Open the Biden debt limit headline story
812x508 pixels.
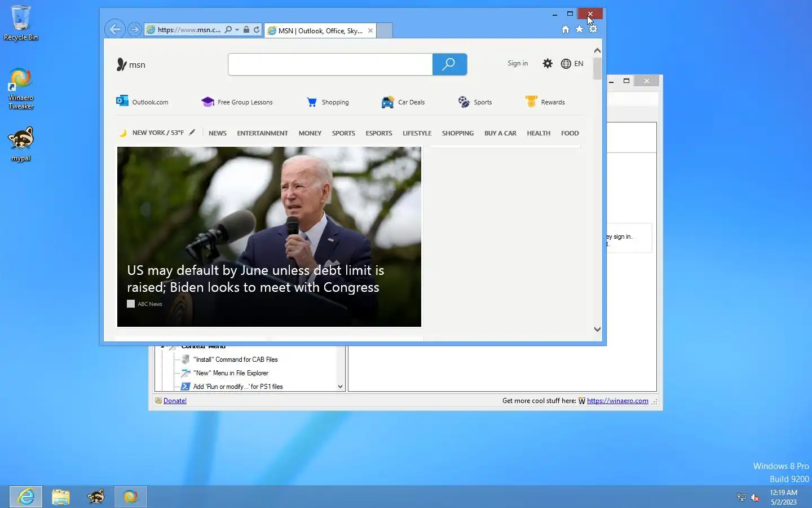click(255, 279)
